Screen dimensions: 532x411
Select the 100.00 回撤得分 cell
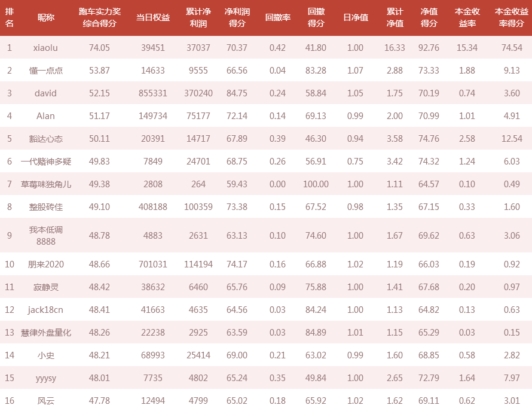(316, 184)
